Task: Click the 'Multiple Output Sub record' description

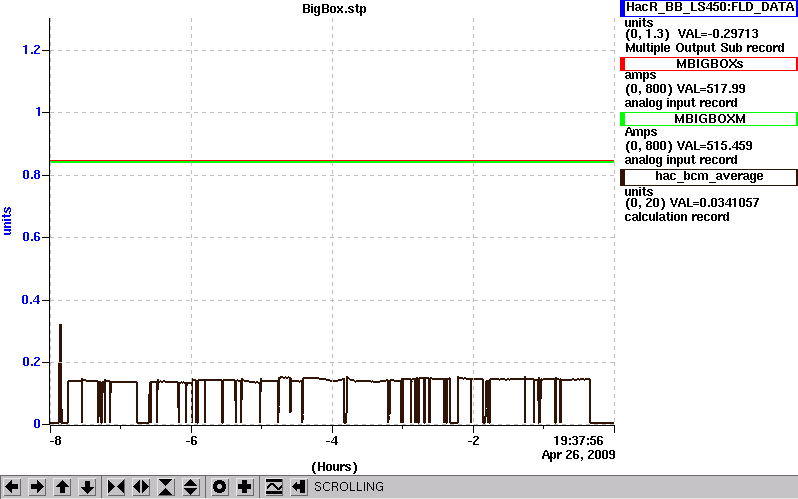Action: (x=705, y=48)
